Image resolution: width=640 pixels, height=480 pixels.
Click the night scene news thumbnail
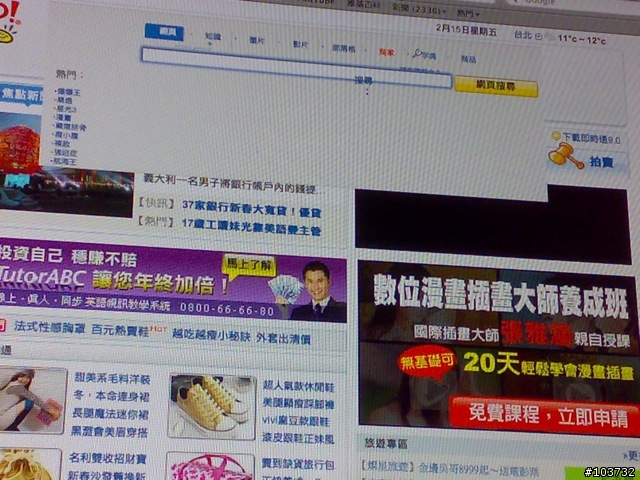(67, 193)
